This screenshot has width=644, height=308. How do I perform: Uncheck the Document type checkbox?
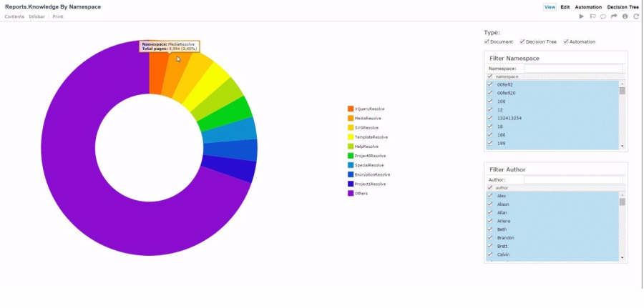pos(487,41)
